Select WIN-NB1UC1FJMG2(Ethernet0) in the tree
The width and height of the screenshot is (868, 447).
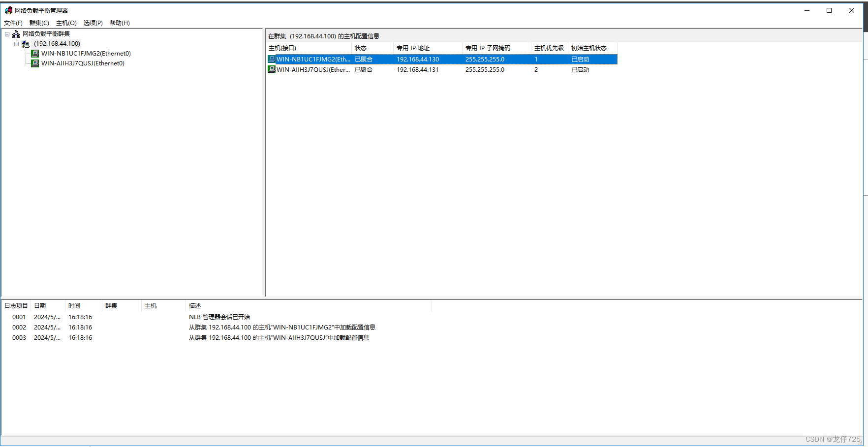[x=86, y=54]
